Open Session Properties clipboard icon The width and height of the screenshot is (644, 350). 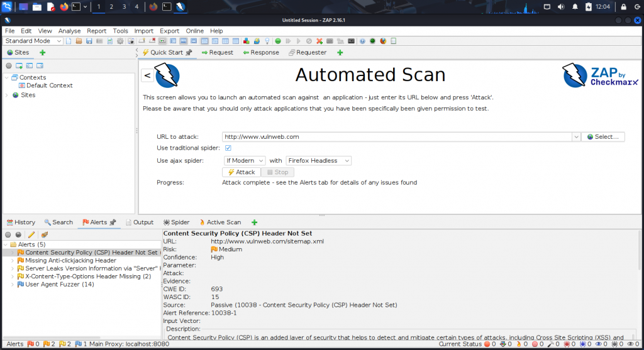[x=109, y=41]
